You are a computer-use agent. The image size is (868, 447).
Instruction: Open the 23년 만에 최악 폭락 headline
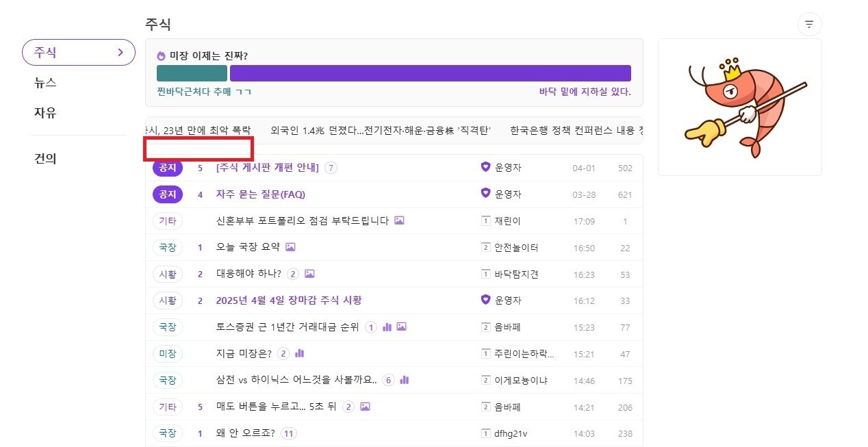click(x=198, y=130)
